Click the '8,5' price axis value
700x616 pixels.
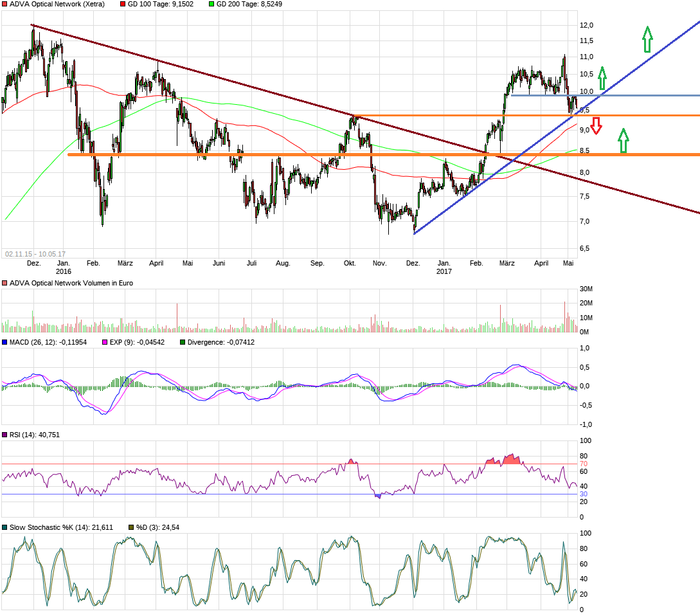tap(584, 151)
